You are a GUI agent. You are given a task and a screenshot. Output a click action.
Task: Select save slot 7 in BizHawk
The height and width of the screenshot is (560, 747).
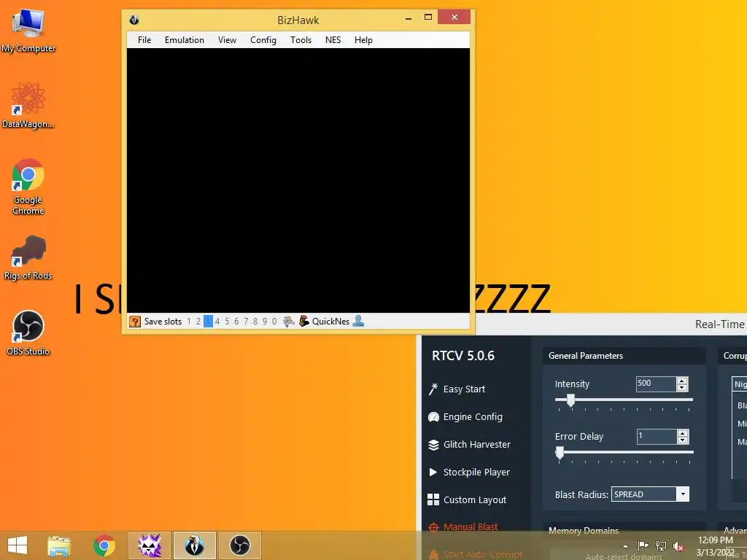coord(246,322)
